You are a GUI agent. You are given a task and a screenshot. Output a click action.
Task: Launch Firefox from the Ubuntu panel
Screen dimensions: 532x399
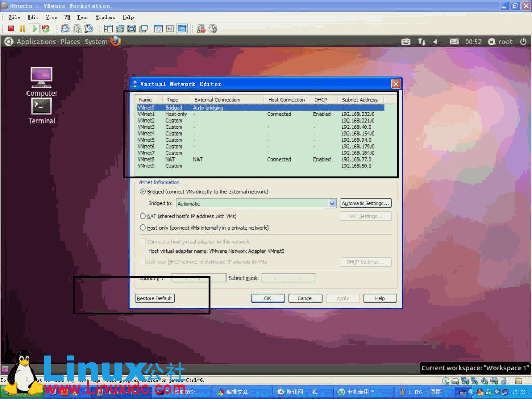click(115, 42)
